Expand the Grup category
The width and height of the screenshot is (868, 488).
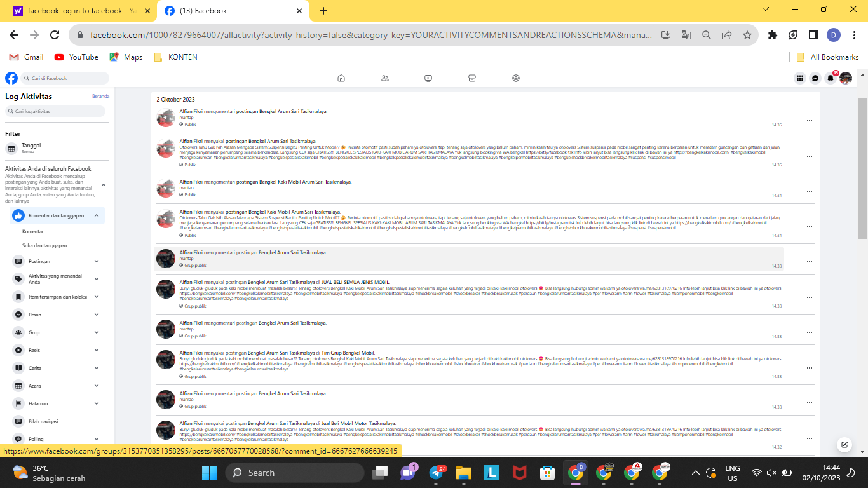point(97,332)
